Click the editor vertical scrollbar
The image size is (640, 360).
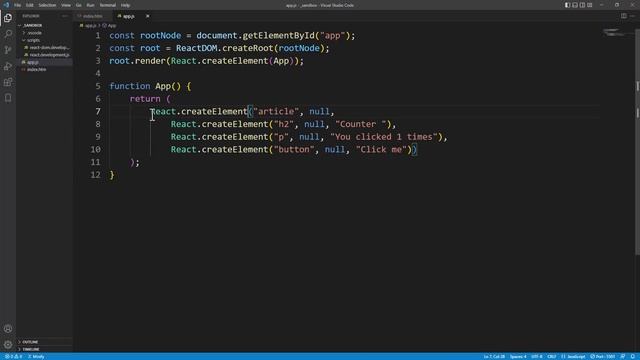pyautogui.click(x=637, y=143)
